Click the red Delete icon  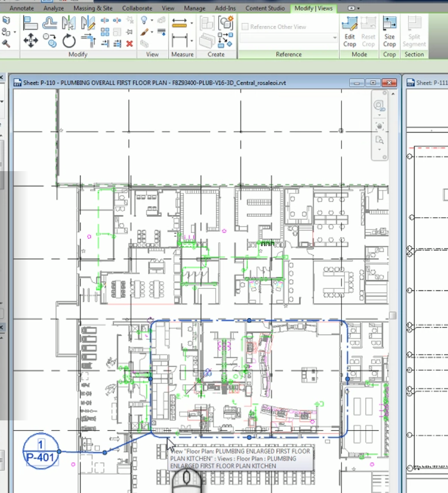[x=129, y=43]
